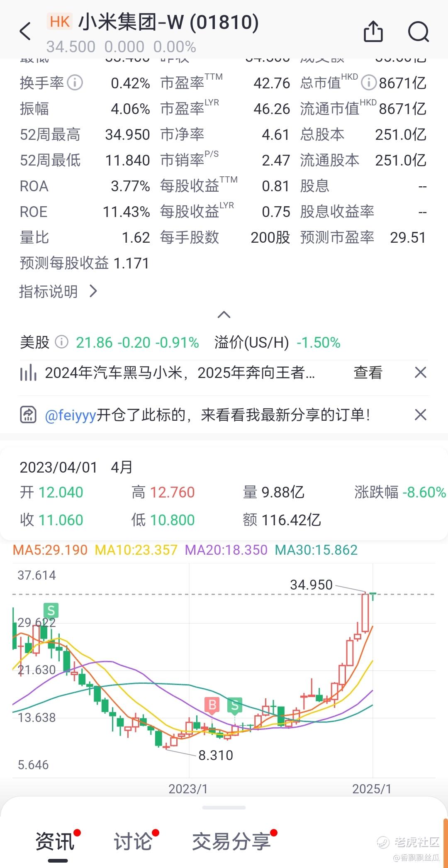Tap the MA5:29.190 indicator label
448x868 pixels.
click(x=50, y=550)
